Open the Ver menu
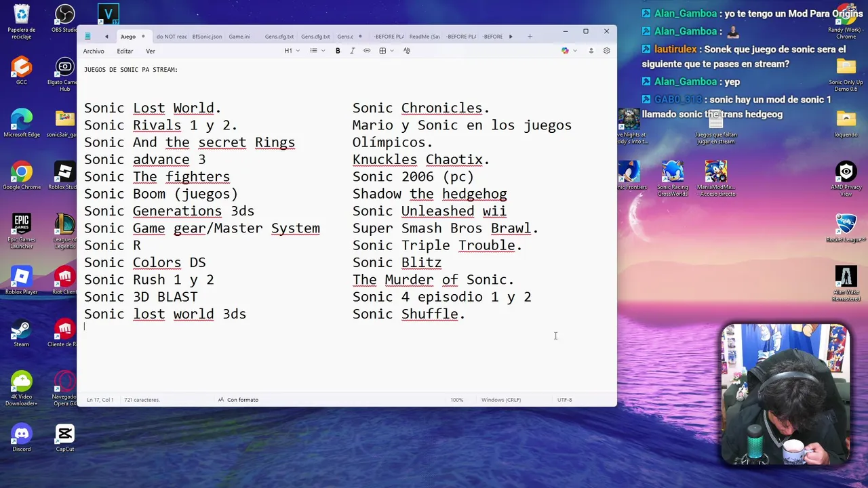Viewport: 868px width, 488px height. click(151, 51)
